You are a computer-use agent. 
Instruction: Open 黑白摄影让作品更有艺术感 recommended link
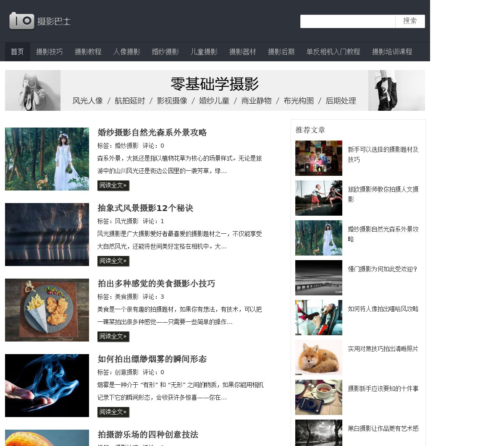383,428
